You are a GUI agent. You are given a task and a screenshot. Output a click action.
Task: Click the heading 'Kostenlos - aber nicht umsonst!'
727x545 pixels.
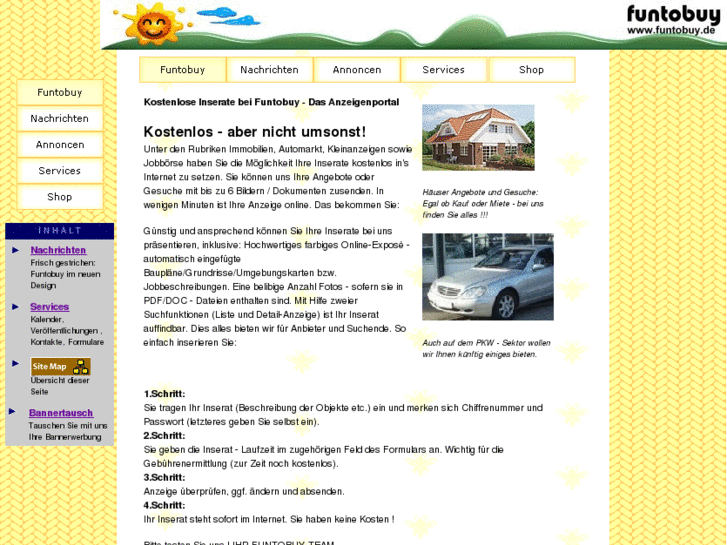[255, 132]
